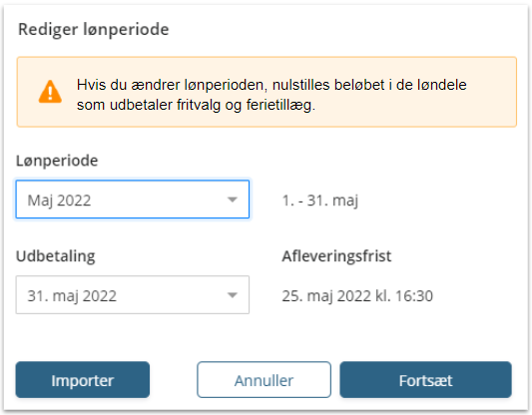Click the 1. - 31. maj date range text
Screen dimensions: 532x415
click(320, 201)
